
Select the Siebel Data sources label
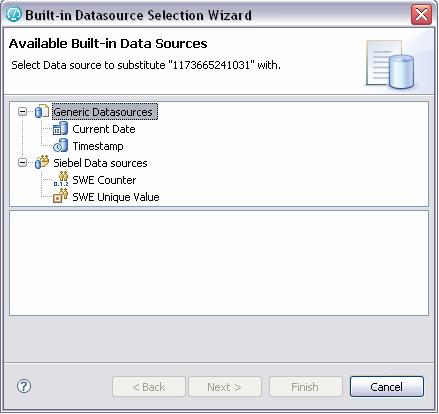100,163
